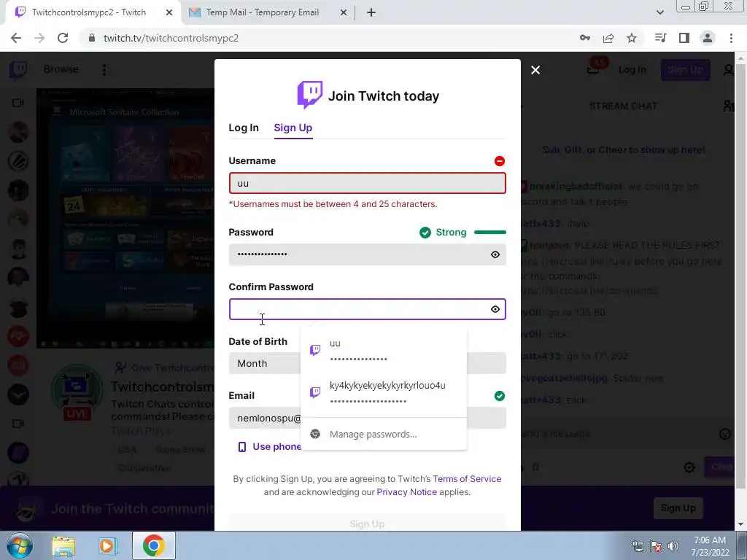This screenshot has width=747, height=560.
Task: Click into the Username input field
Action: tap(368, 183)
